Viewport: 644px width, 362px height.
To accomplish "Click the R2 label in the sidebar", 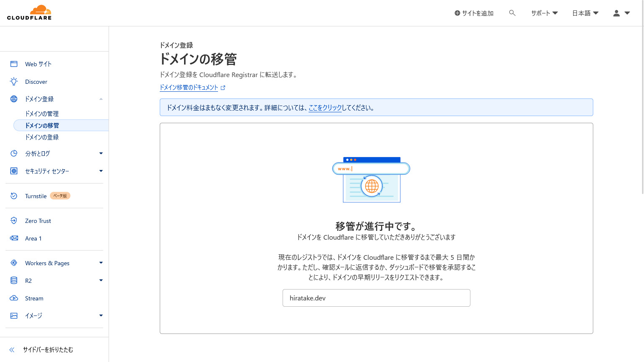I will tap(29, 281).
